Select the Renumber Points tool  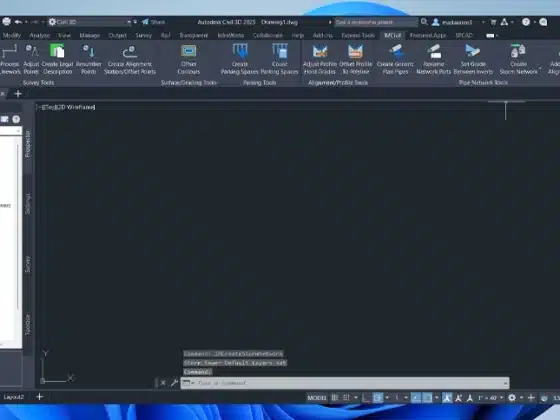coord(89,59)
